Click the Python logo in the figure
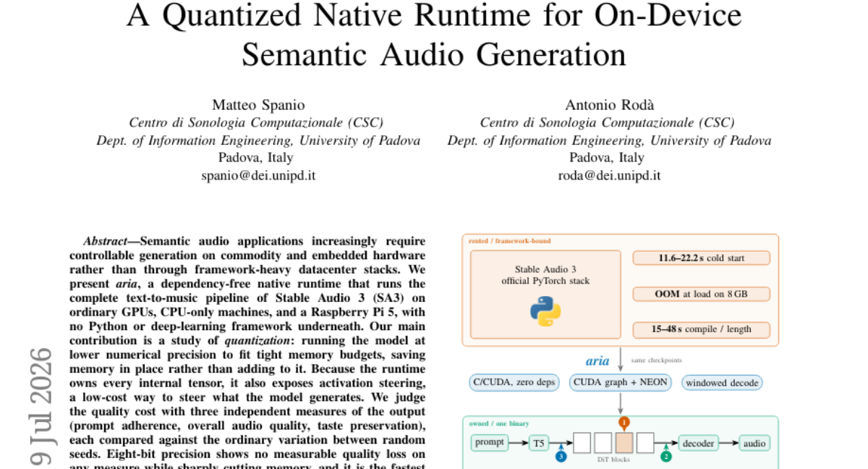The image size is (868, 469). click(545, 312)
